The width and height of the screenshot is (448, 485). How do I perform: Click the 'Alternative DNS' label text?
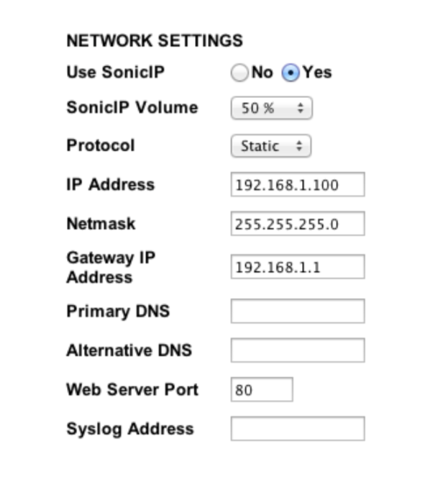point(129,350)
